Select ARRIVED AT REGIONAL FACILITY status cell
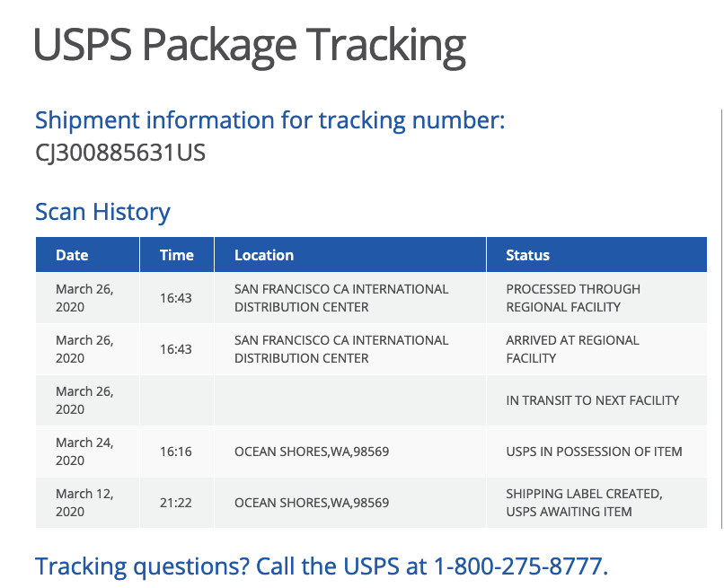The image size is (724, 588). coord(596,349)
